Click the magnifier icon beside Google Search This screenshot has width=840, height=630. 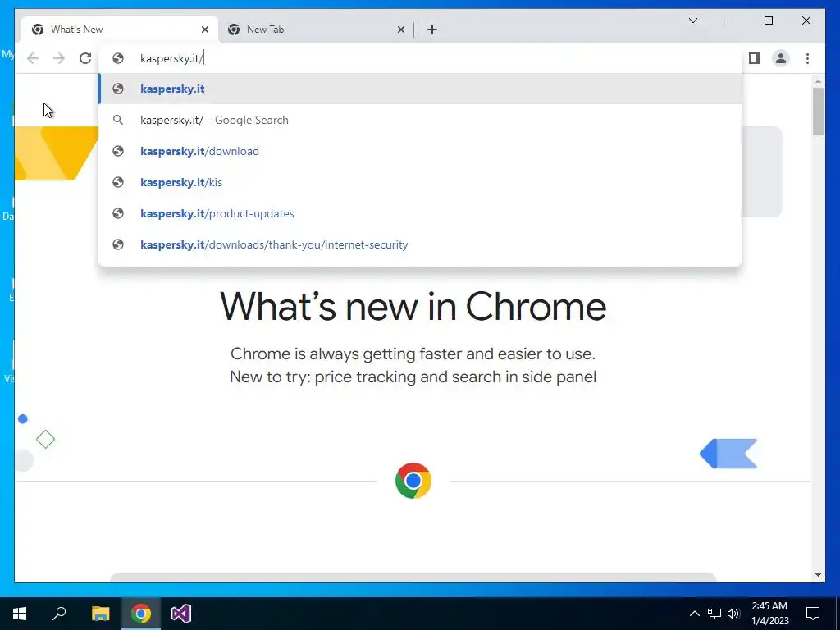coord(118,120)
